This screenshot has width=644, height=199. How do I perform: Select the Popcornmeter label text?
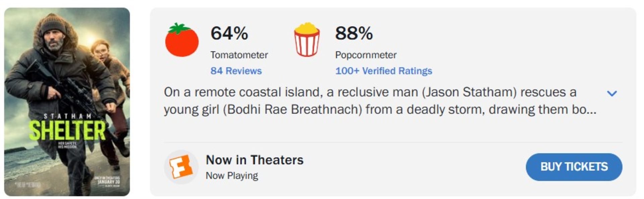point(366,55)
